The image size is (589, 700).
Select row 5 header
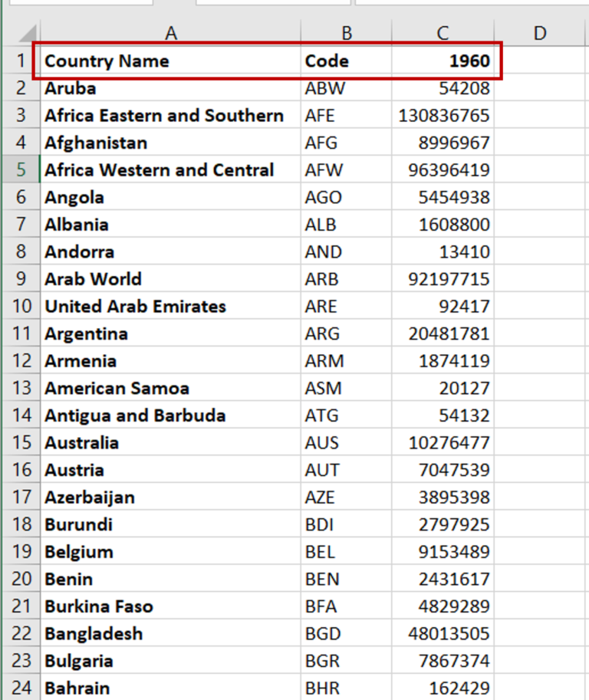(21, 169)
